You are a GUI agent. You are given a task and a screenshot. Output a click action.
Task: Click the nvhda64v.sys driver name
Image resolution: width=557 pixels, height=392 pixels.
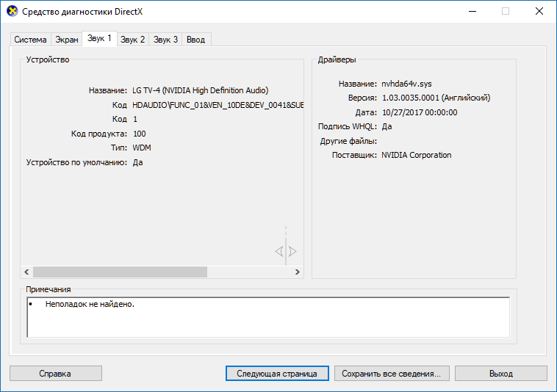(407, 84)
